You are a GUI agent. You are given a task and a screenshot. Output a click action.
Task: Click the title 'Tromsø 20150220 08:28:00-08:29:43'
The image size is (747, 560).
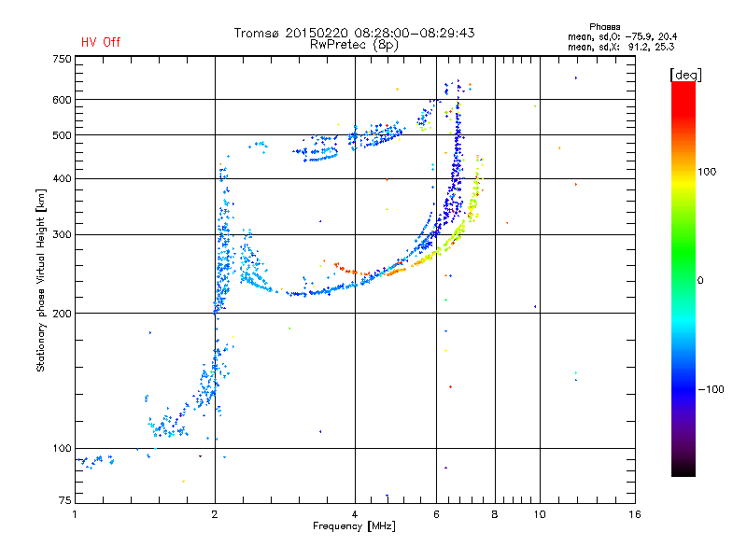click(354, 33)
